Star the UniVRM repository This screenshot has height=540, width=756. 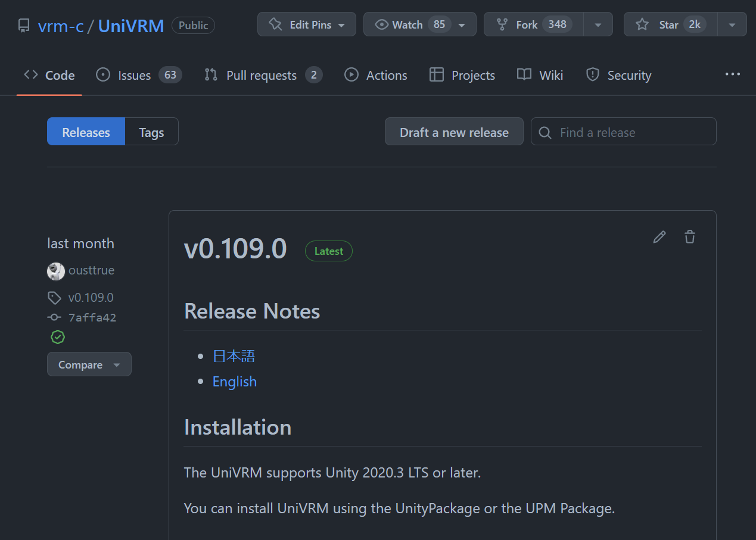[x=670, y=24]
